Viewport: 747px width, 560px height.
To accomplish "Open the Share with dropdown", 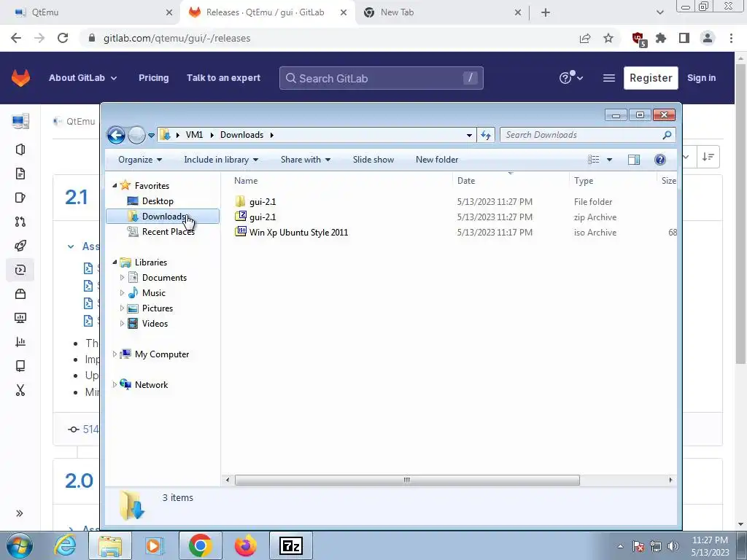I will pos(306,160).
